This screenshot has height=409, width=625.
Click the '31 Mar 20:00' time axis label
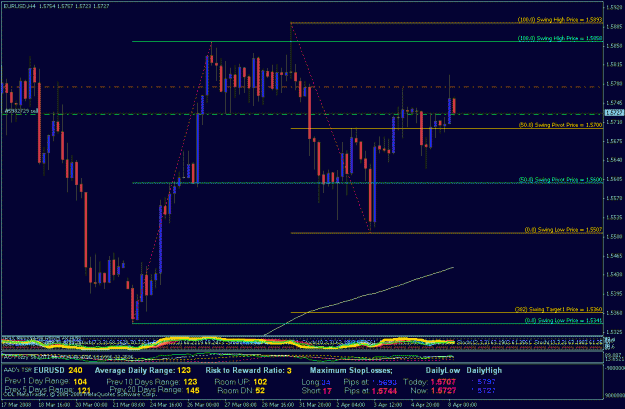click(317, 404)
